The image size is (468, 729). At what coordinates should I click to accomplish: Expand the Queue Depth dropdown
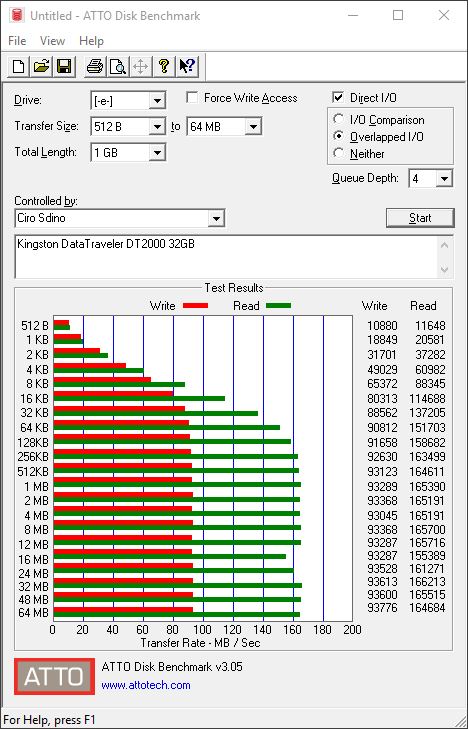[x=444, y=179]
